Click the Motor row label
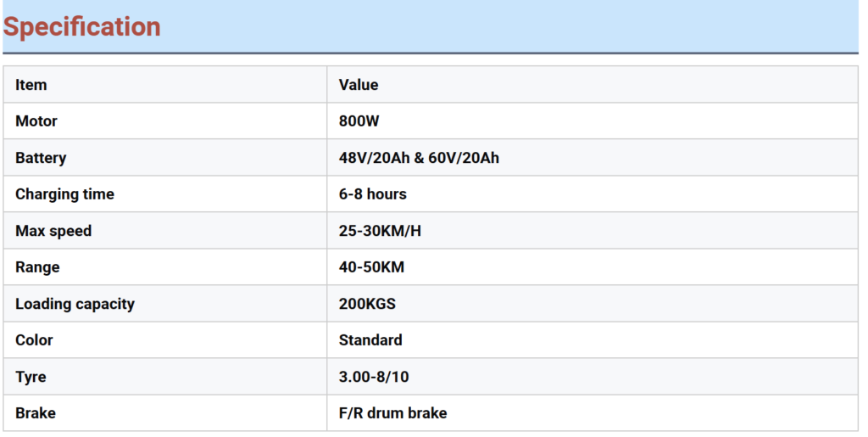868x437 pixels. 36,121
